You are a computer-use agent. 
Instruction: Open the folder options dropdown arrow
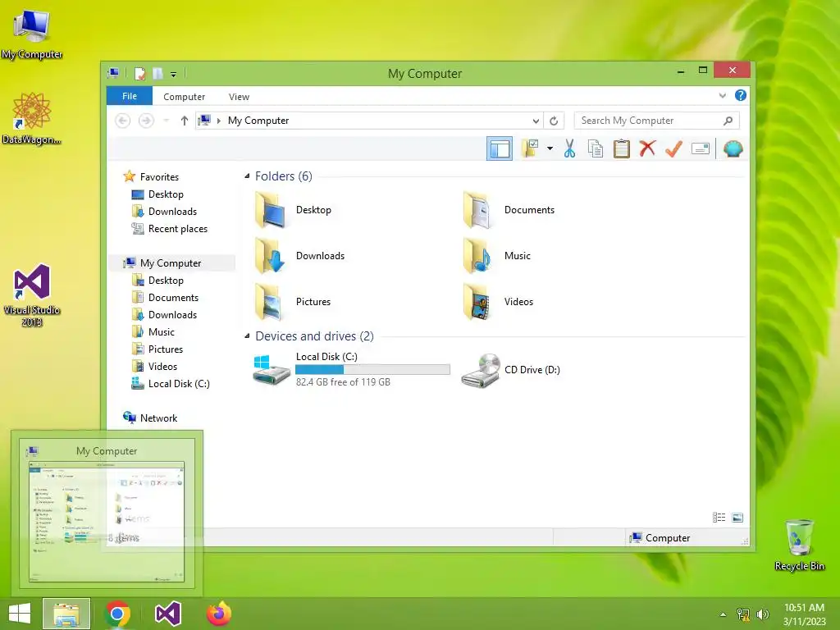coord(550,148)
